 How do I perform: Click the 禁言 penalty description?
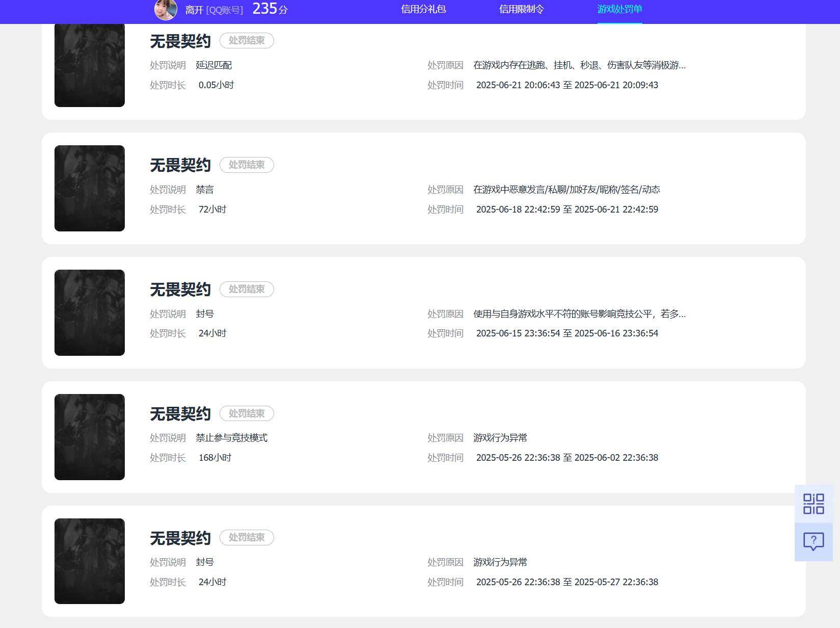(x=205, y=190)
